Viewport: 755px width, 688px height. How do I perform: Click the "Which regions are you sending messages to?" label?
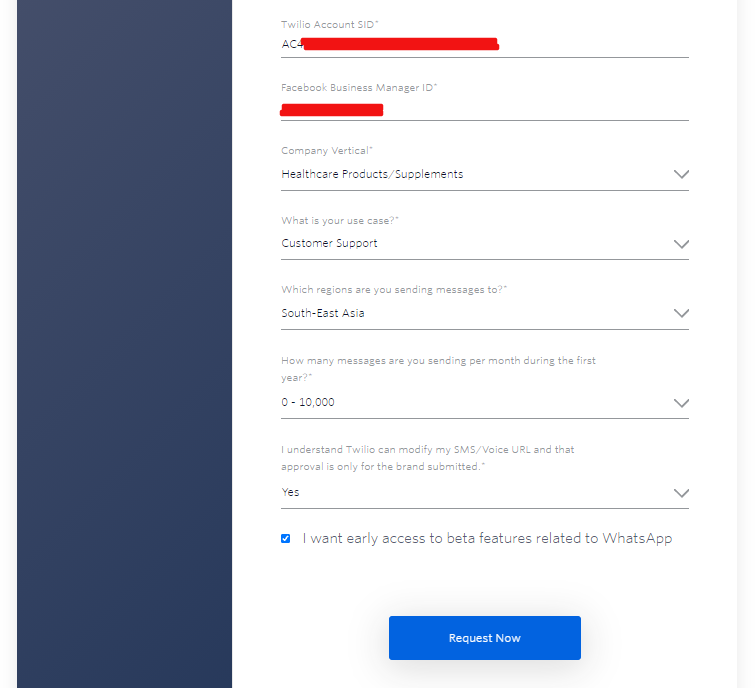coord(393,289)
